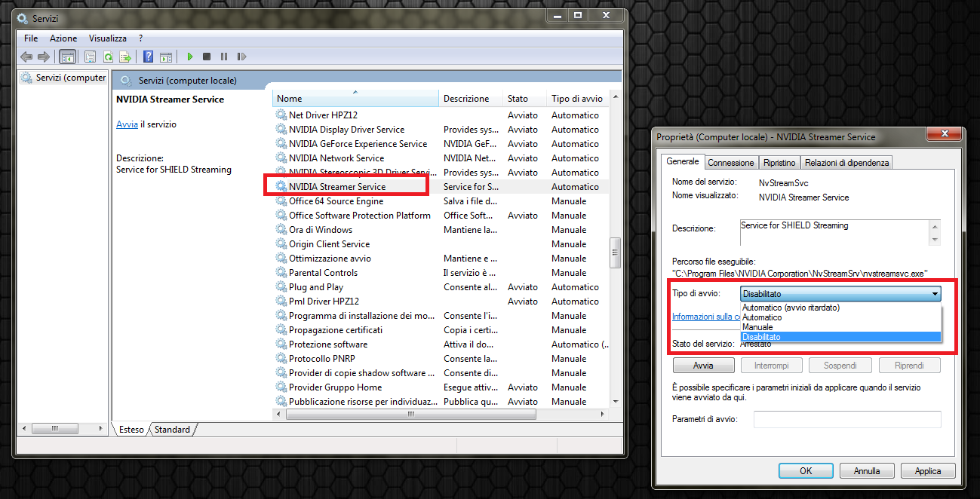
Task: Refresh the services list via toolbar icon
Action: (x=108, y=57)
